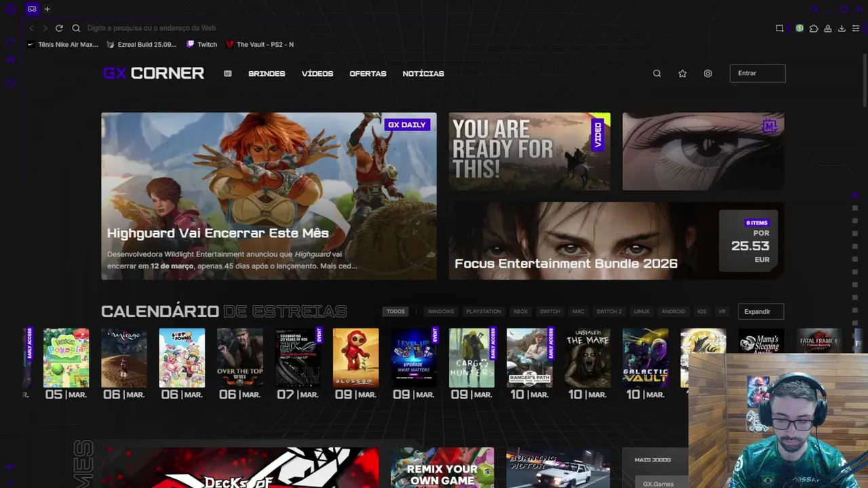This screenshot has height=488, width=868.
Task: Click the GX Daily badge
Action: [407, 125]
